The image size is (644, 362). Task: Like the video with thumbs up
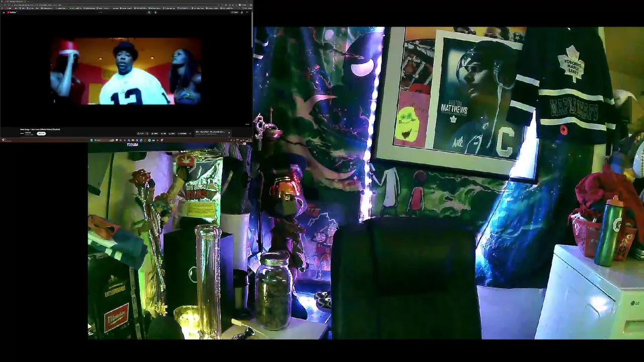coord(140,134)
